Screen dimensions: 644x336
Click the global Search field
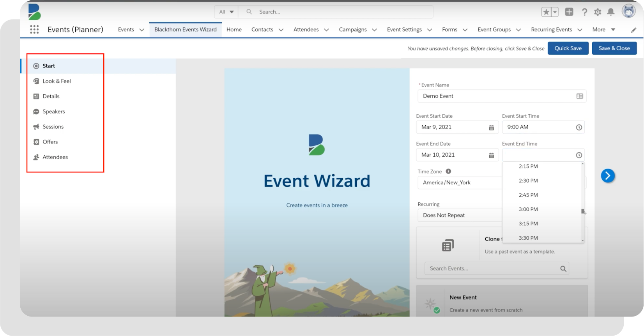[x=336, y=12]
